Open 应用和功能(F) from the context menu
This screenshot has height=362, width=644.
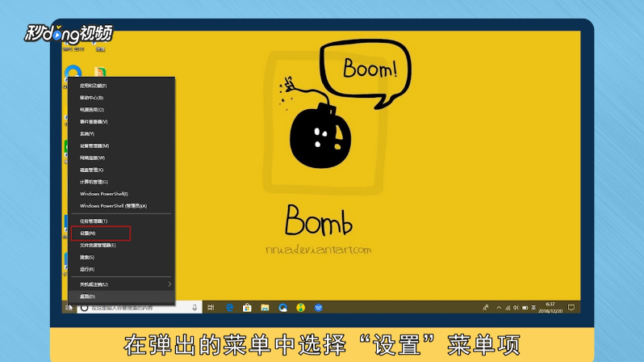pyautogui.click(x=122, y=86)
